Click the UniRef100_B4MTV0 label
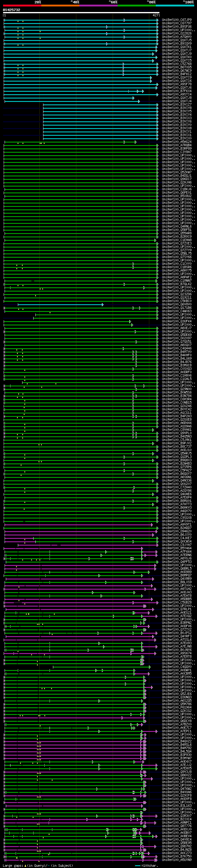197x868 pixels. click(x=176, y=352)
